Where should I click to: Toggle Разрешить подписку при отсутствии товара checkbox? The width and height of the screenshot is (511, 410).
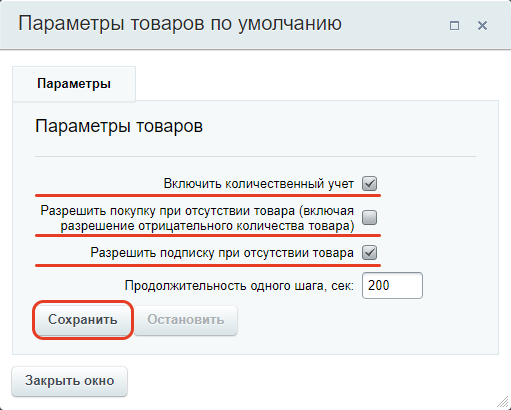coord(369,253)
